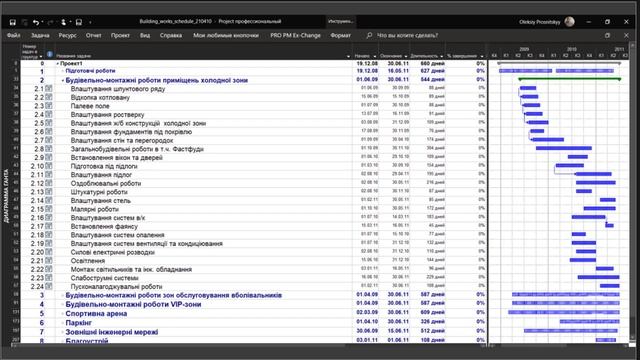
Task: Click the indicator icon for task 2.22
Action: [49, 269]
